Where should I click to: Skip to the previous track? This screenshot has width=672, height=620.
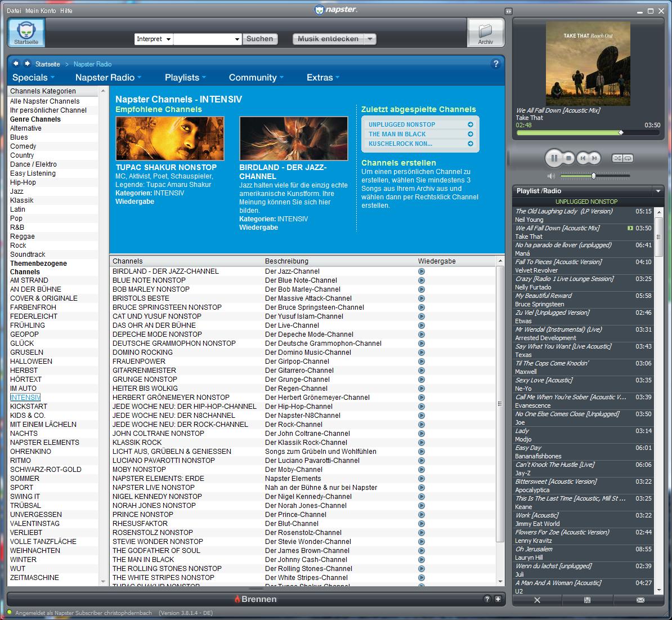583,158
